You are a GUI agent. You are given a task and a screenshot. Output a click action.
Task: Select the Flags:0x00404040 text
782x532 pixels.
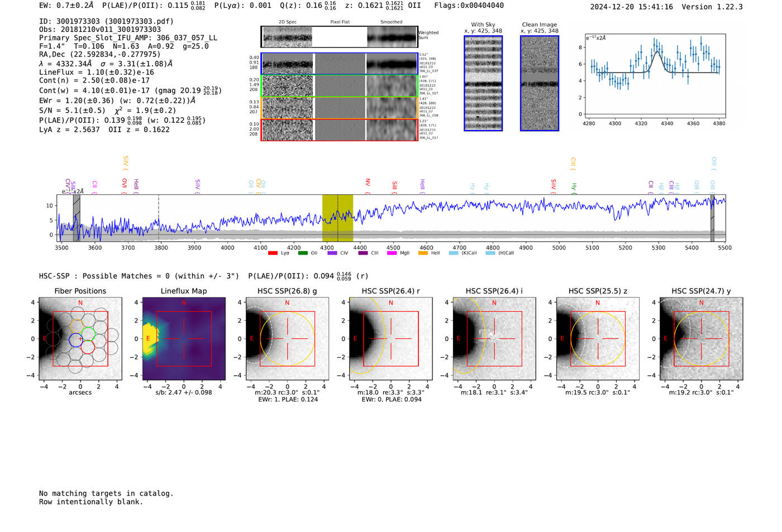[469, 6]
